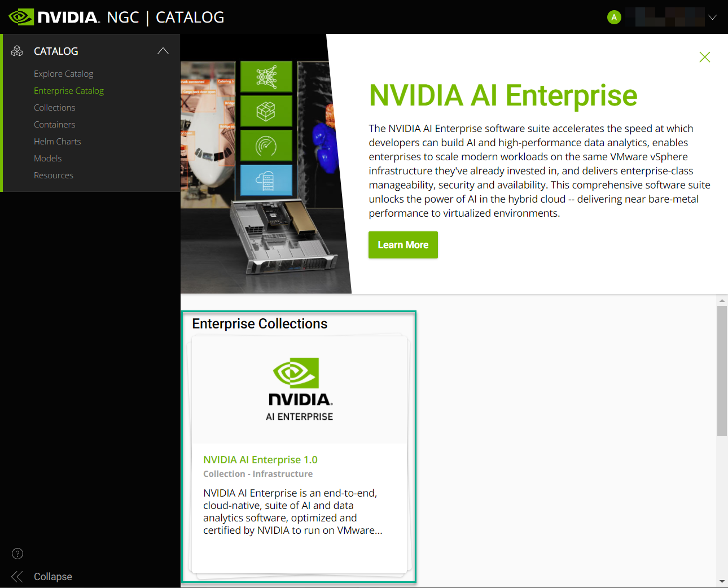Image resolution: width=728 pixels, height=588 pixels.
Task: Open Explore Catalog in sidebar
Action: [63, 74]
